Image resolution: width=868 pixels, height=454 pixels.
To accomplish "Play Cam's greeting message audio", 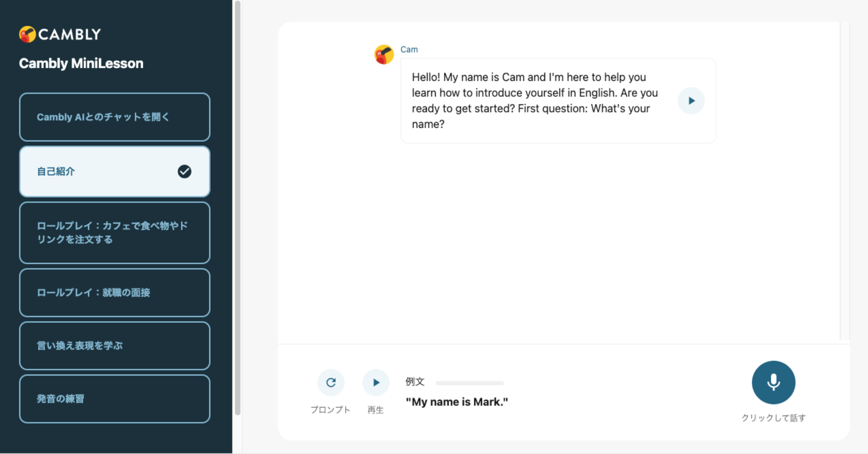I will point(691,100).
